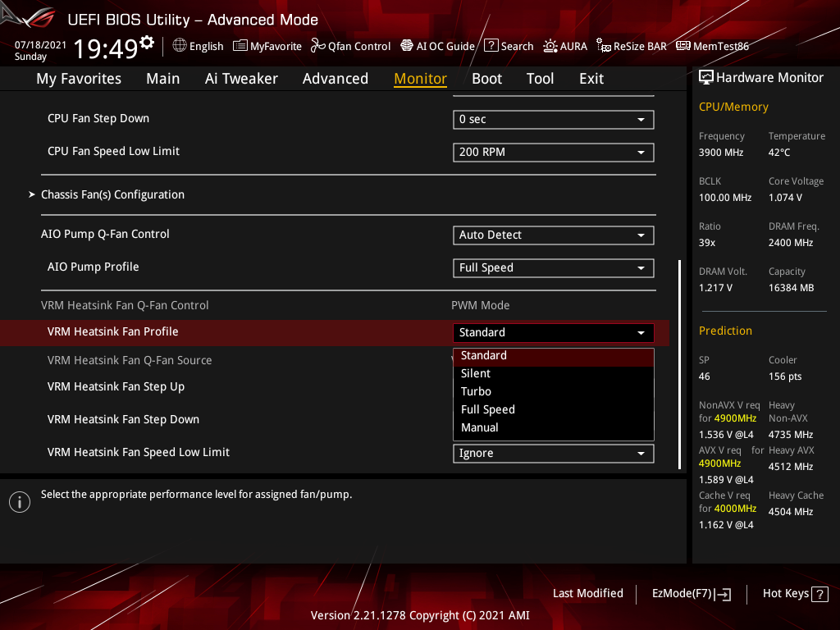Click the Last Modified button
The width and height of the screenshot is (840, 630).
click(x=587, y=593)
